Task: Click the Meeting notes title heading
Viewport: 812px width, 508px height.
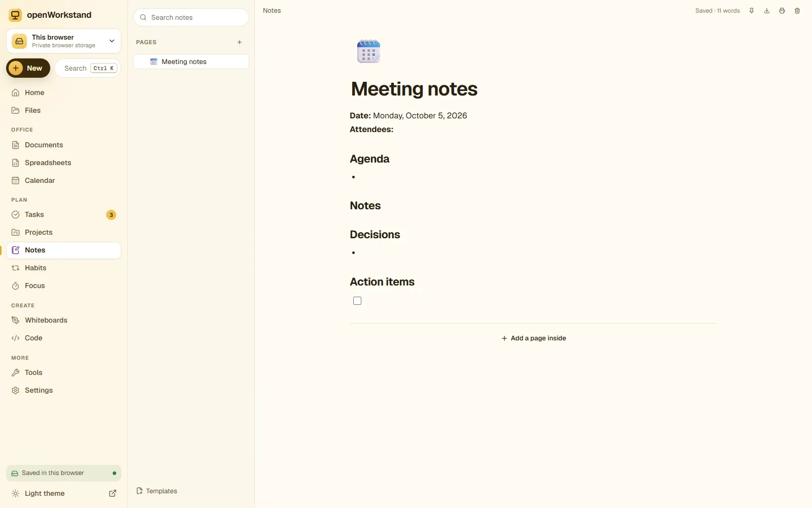Action: 414,89
